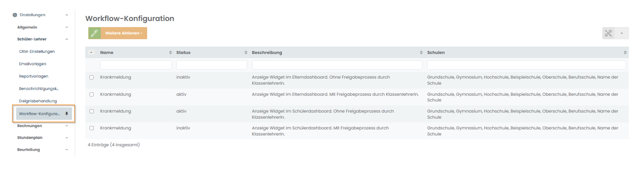This screenshot has height=173, width=644.
Task: Click 'aktiv' status in third row
Action: click(x=181, y=111)
